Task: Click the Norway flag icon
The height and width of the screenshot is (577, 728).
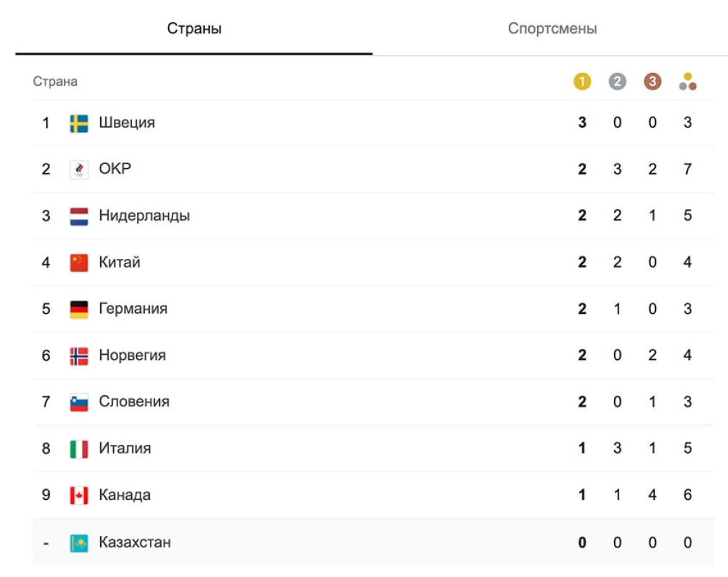Action: point(79,356)
